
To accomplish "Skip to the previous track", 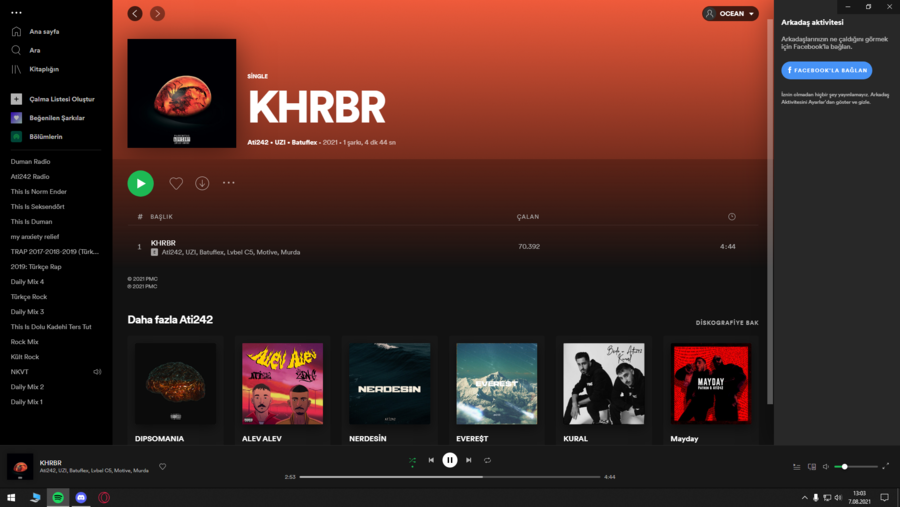I will 431,460.
